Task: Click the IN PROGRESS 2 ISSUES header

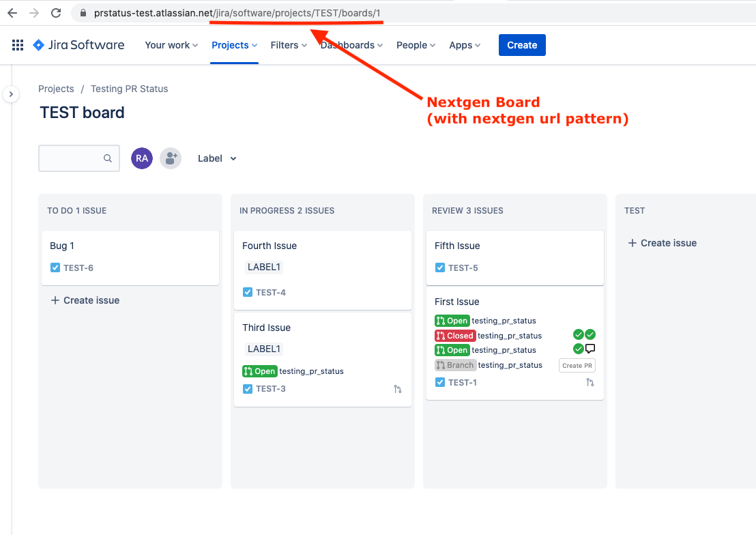Action: pos(287,211)
